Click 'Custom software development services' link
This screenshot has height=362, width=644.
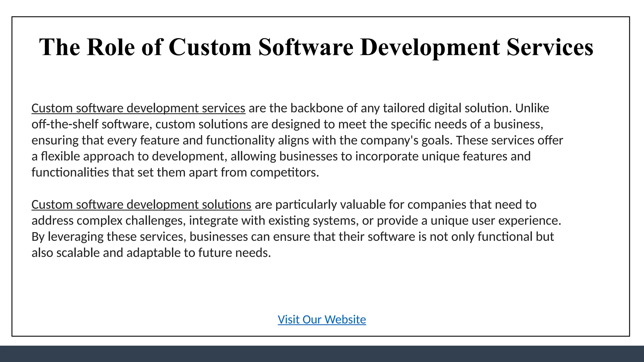coord(138,108)
